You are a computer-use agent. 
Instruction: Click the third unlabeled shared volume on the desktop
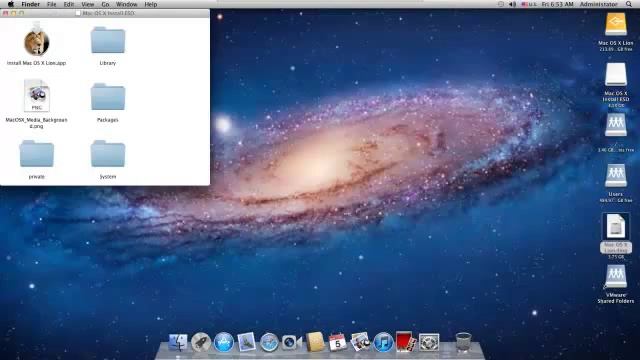[x=616, y=125]
